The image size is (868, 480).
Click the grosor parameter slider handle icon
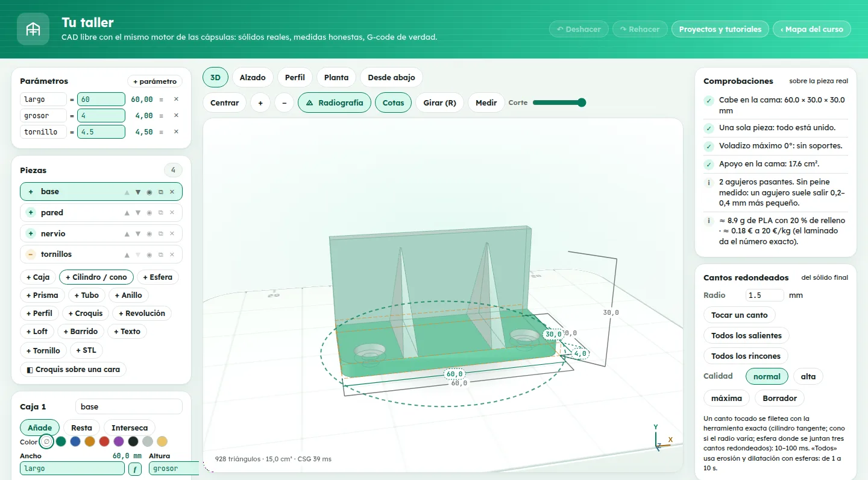point(162,116)
